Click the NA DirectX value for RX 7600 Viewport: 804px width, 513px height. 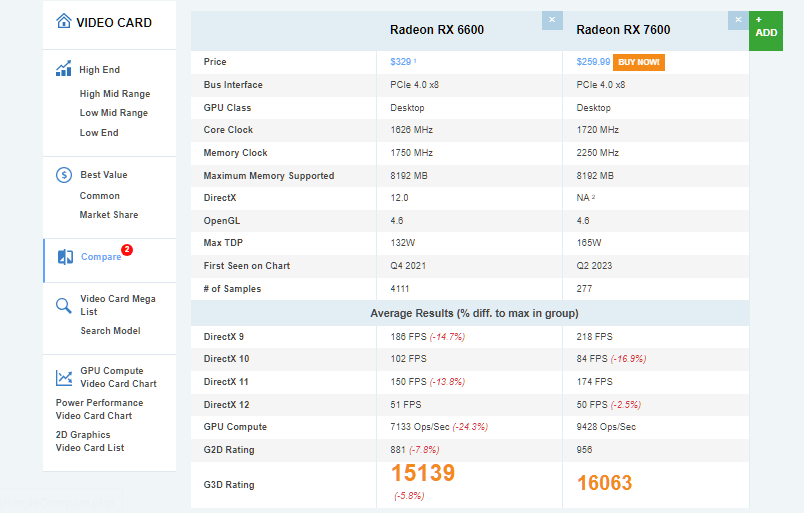[x=583, y=198]
